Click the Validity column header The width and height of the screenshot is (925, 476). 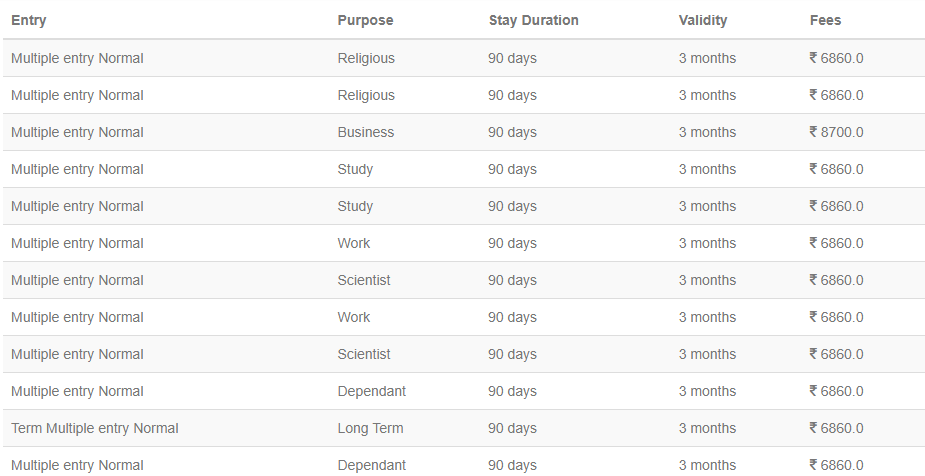tap(703, 21)
